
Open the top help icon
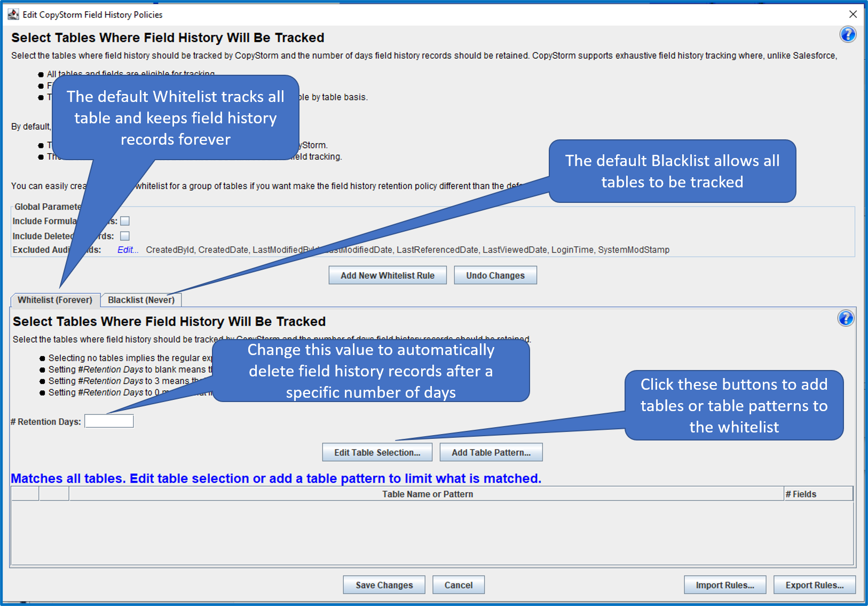point(848,35)
